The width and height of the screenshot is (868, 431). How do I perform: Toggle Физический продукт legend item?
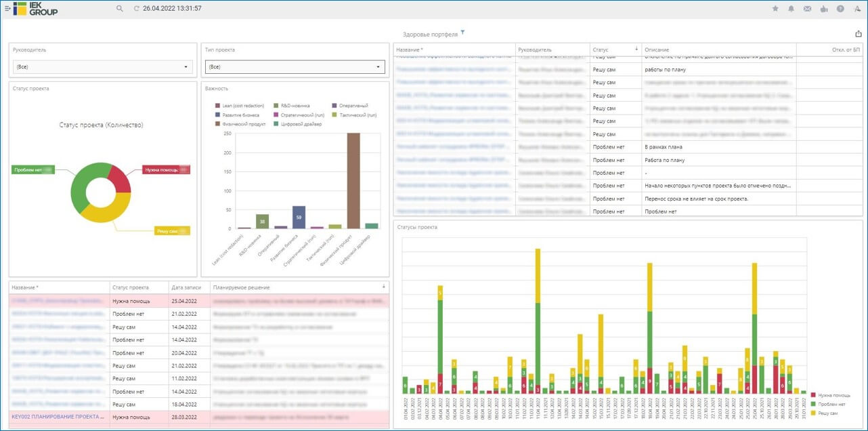coord(240,124)
